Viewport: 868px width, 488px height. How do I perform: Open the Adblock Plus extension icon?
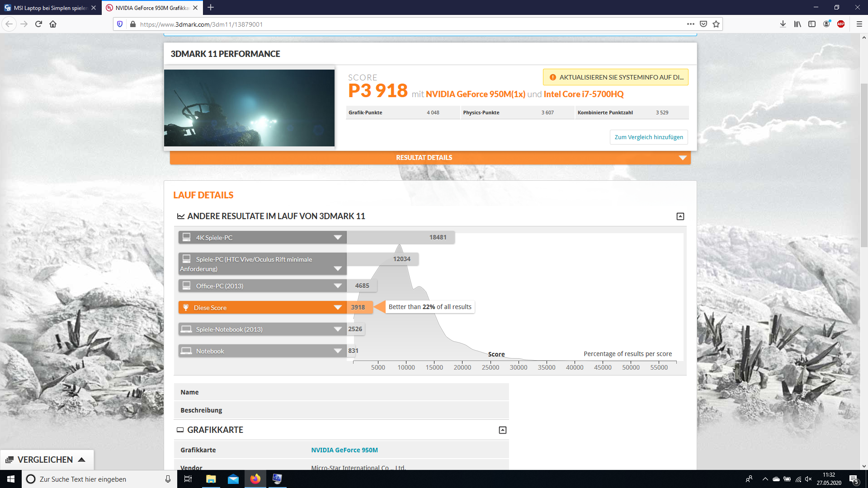(841, 24)
